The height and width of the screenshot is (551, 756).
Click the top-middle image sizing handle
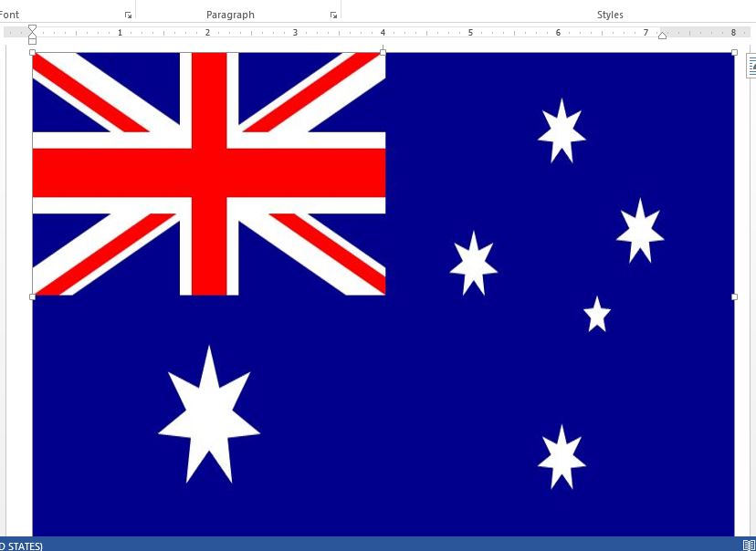(x=383, y=53)
